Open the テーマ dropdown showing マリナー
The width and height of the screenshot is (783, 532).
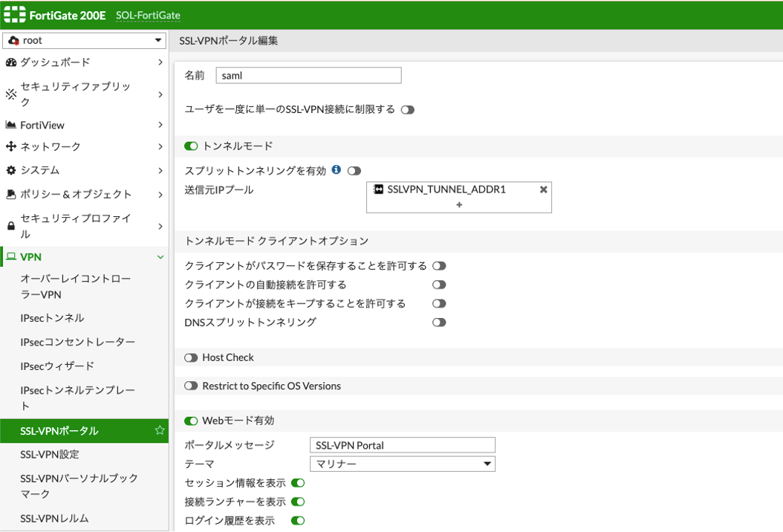pos(403,464)
